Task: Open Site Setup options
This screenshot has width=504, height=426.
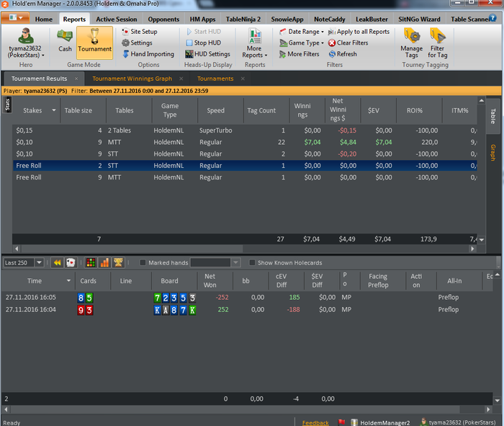Action: pyautogui.click(x=140, y=32)
